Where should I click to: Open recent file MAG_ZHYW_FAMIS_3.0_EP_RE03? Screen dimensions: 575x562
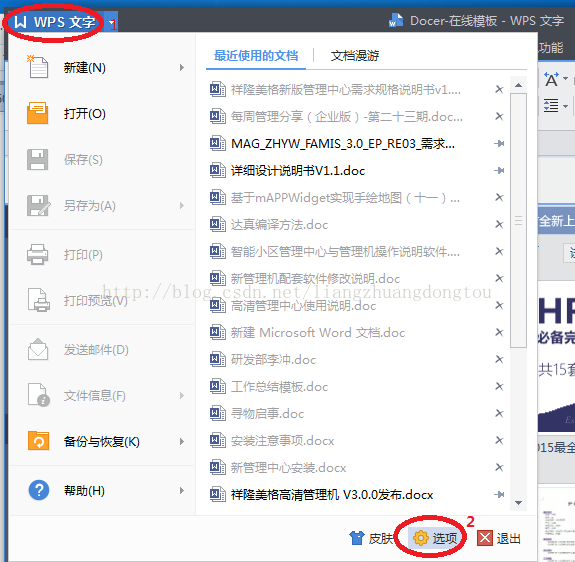coord(343,144)
